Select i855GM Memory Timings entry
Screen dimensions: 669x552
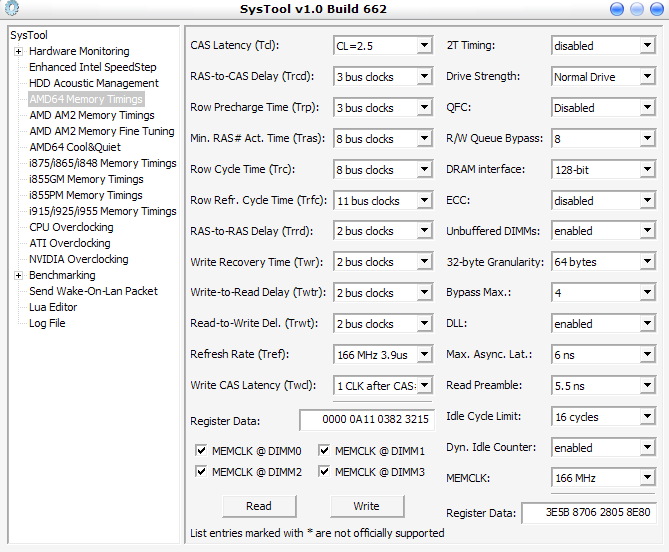86,179
